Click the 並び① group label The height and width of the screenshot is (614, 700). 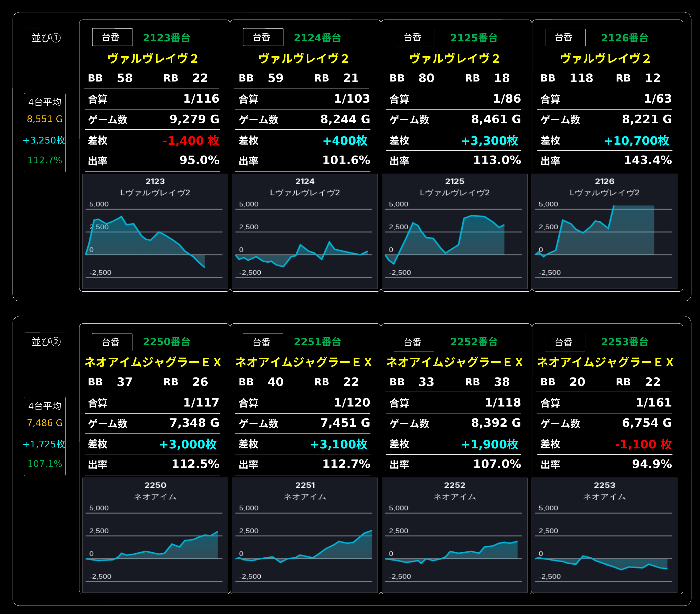coord(45,38)
